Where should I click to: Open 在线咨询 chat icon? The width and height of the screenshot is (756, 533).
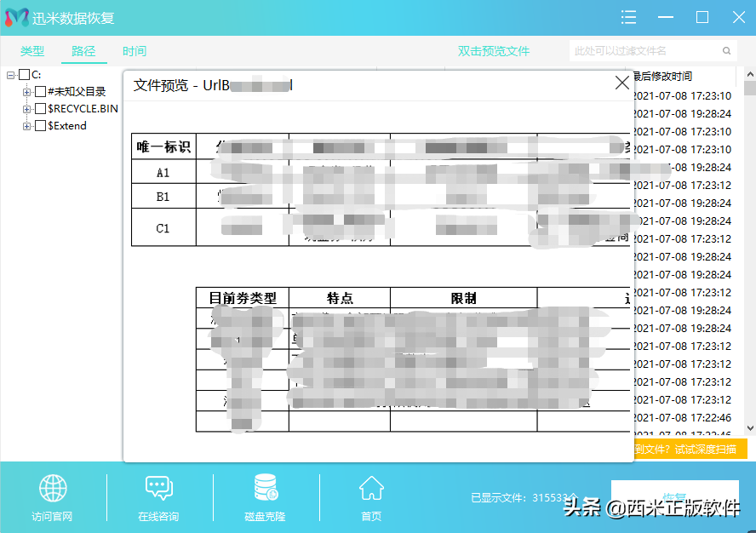tap(158, 487)
